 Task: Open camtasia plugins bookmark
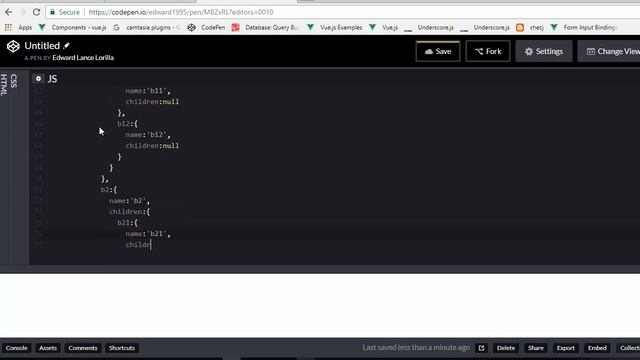tap(147, 27)
